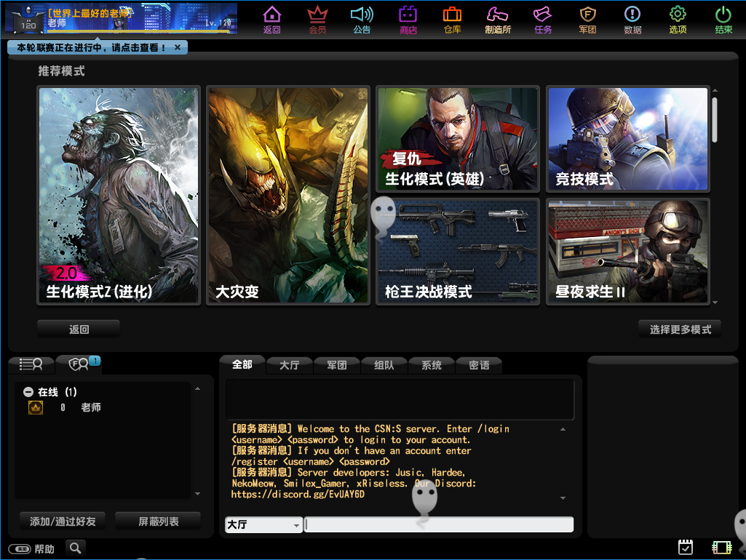Click the 结束 power icon to quit
Viewport: 746px width, 560px height.
point(723,20)
